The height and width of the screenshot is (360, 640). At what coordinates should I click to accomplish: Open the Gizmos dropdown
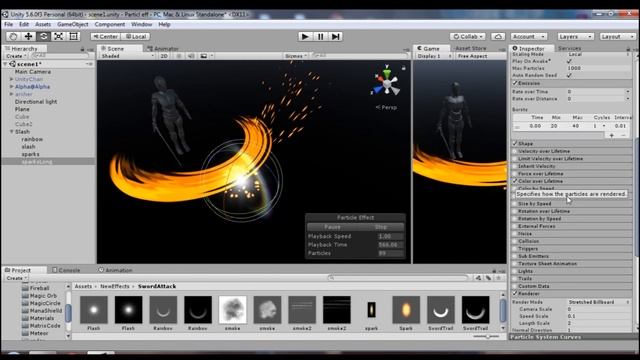click(296, 56)
